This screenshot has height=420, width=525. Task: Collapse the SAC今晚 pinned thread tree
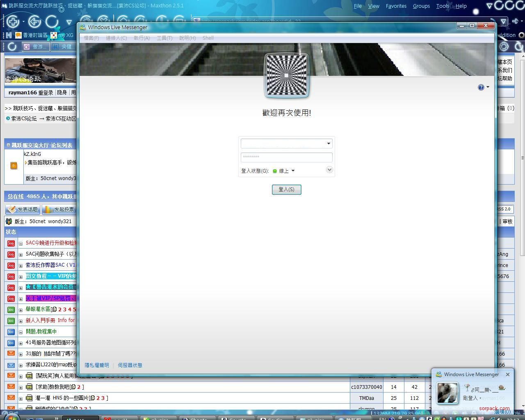21,243
